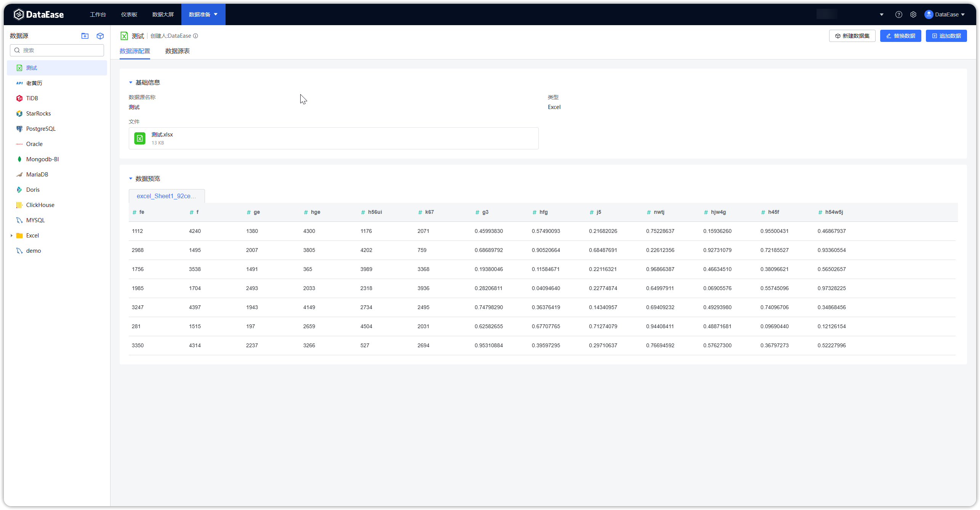Click the info icon next to 创建人:DataEase
Image resolution: width=980 pixels, height=510 pixels.
point(195,36)
